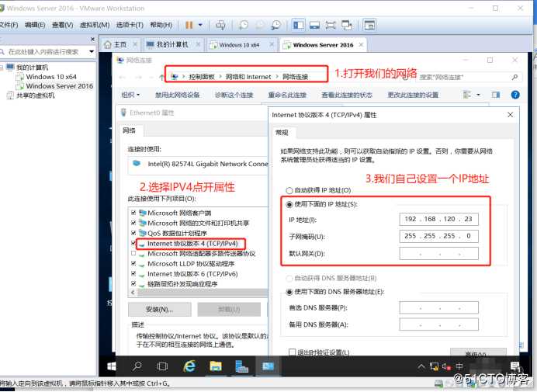
Task: Click 网络和 Internet in the breadcrumb
Action: click(x=248, y=77)
